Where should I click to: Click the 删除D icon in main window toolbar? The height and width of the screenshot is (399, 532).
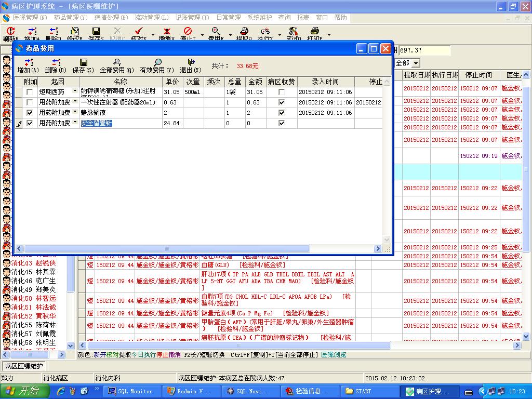coord(54,31)
